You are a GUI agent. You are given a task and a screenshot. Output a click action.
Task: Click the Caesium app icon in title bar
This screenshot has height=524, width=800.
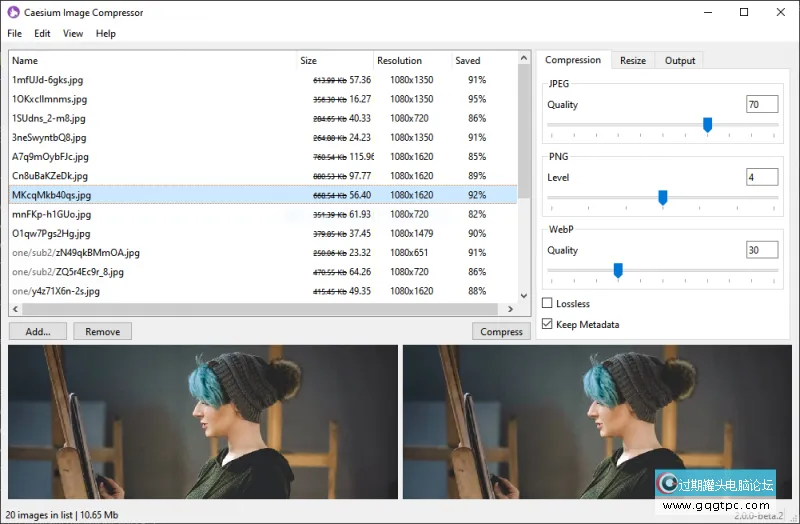13,13
